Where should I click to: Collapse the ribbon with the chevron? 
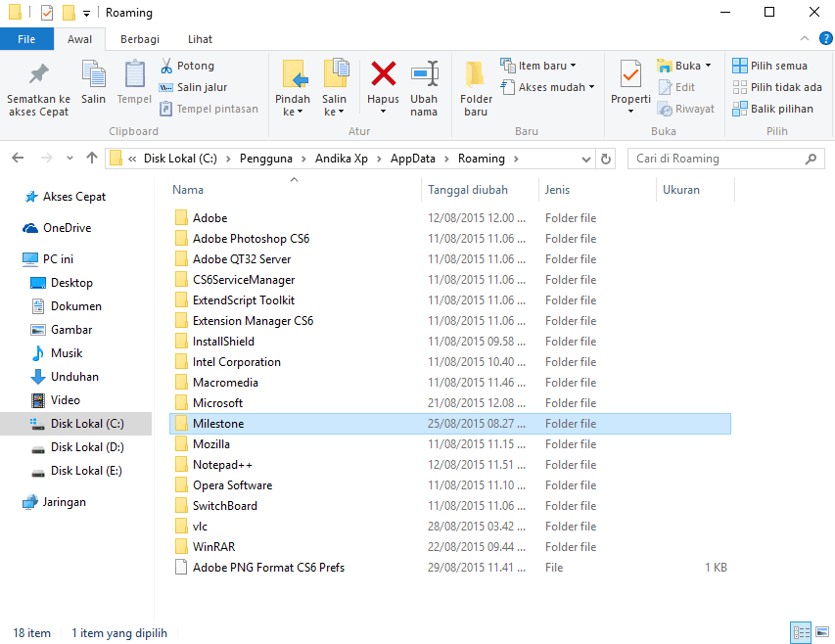coord(805,38)
